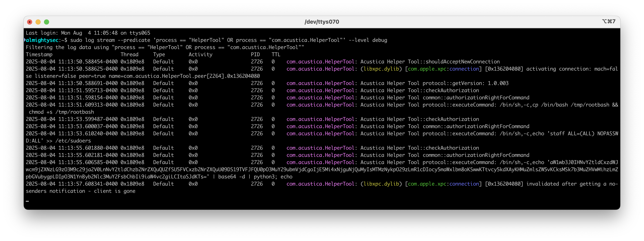This screenshot has width=644, height=241.
Task: Click the green zoom window button
Action: [47, 22]
